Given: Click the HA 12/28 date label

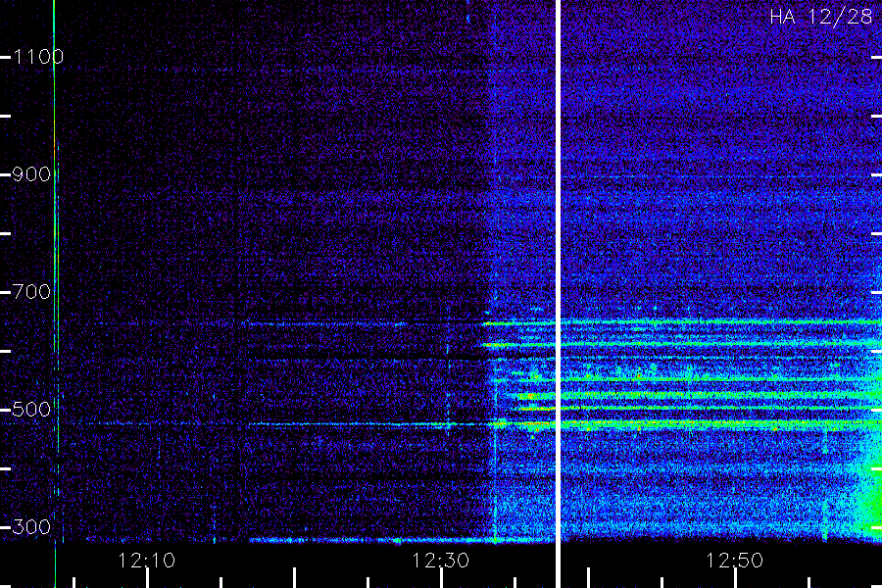Looking at the screenshot, I should pos(820,17).
